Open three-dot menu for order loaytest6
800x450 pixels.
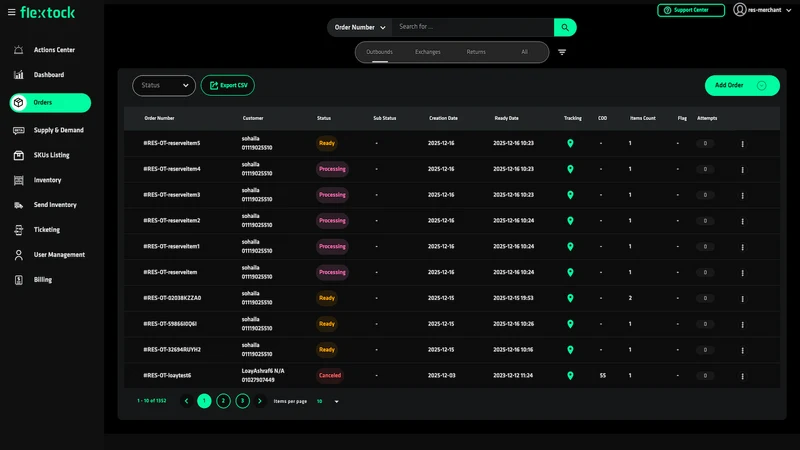742,376
